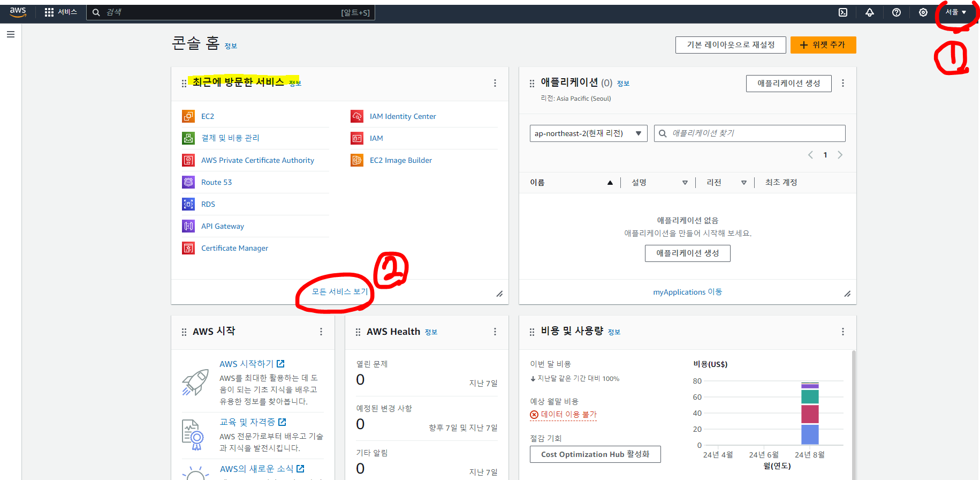Click the 예정된 변경 사항 label
980x480 pixels.
[x=384, y=408]
